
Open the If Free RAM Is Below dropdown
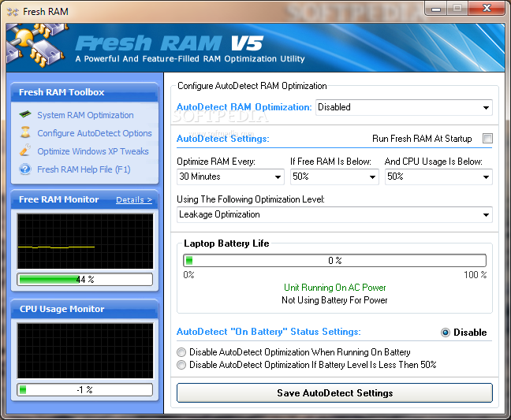tap(334, 177)
